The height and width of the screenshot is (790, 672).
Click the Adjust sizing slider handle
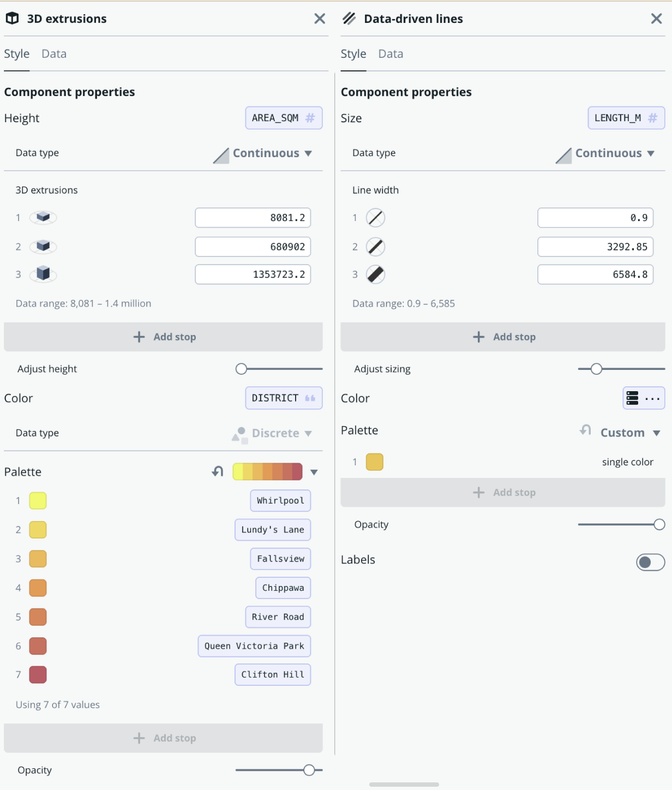[596, 369]
